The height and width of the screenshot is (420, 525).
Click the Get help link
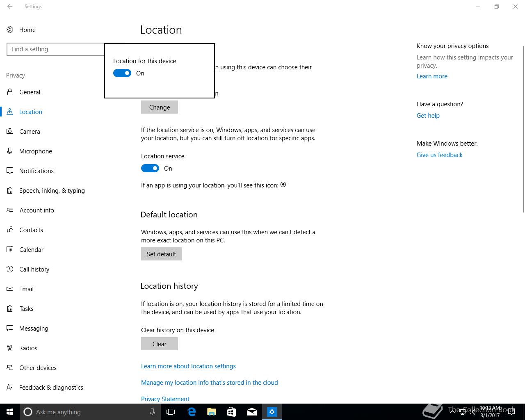428,115
